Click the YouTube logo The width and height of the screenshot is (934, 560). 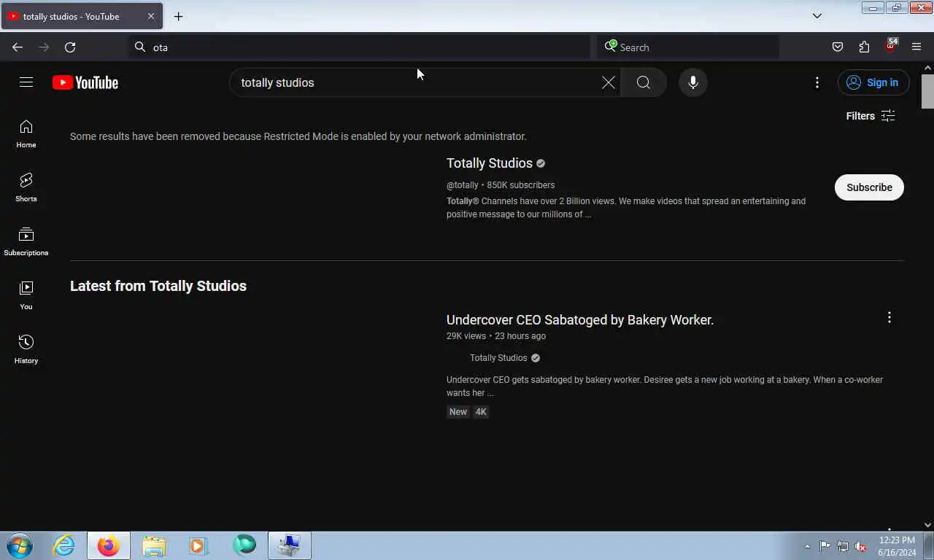[x=85, y=82]
